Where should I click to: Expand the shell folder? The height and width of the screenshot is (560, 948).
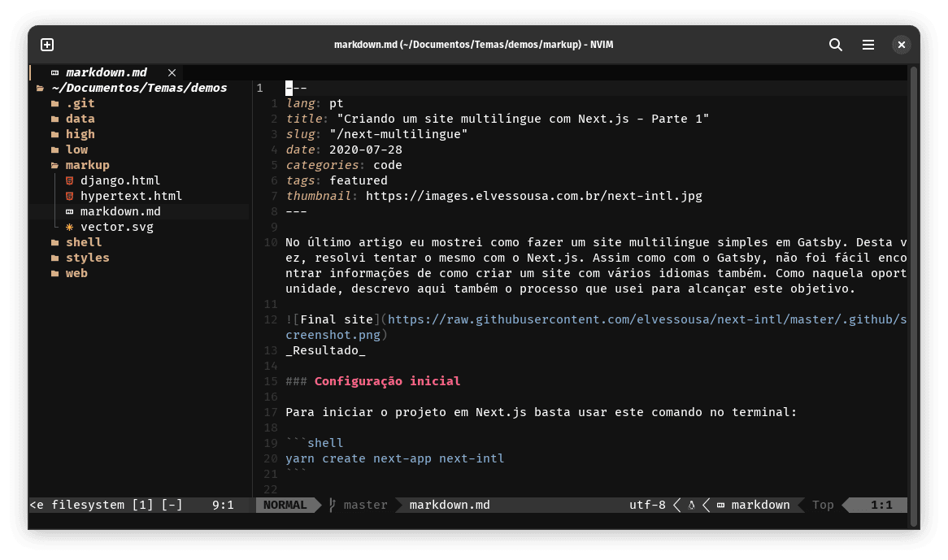[83, 242]
